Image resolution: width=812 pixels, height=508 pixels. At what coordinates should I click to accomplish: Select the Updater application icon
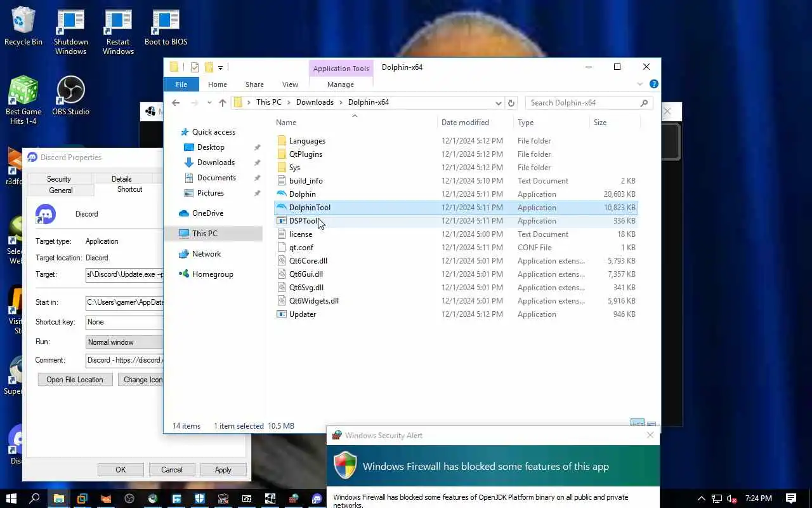point(282,314)
